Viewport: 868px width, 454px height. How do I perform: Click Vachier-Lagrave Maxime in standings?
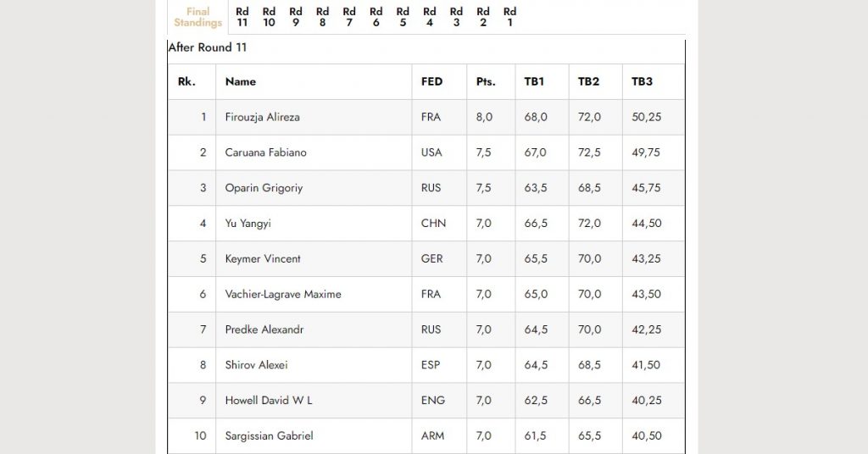click(283, 294)
